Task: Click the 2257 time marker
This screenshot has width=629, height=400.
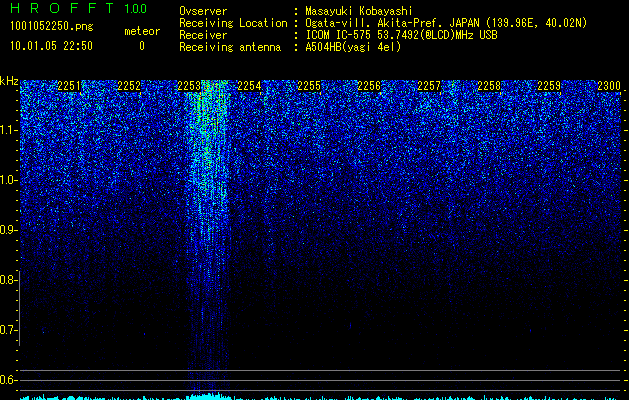Action: [429, 86]
